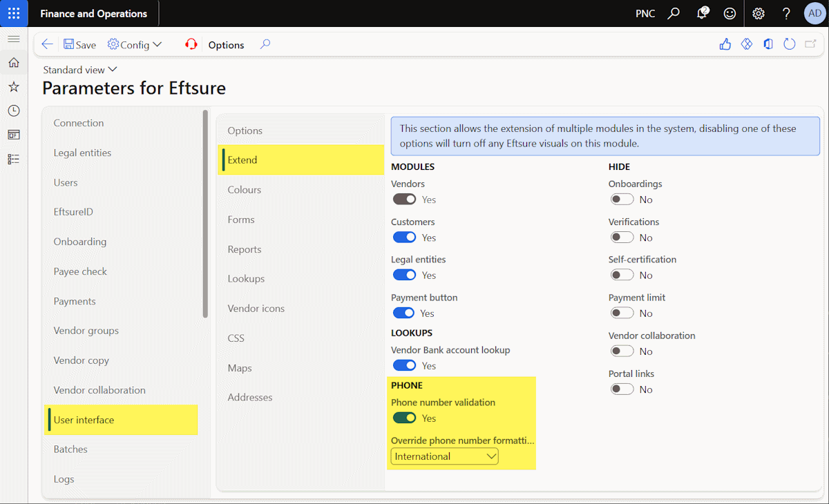The height and width of the screenshot is (504, 829).
Task: Open the notifications bell
Action: click(x=703, y=14)
